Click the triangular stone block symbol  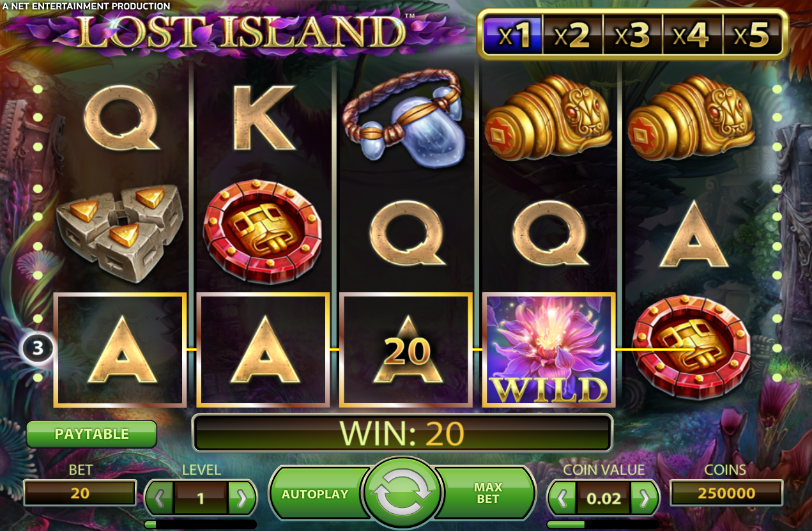pyautogui.click(x=120, y=233)
